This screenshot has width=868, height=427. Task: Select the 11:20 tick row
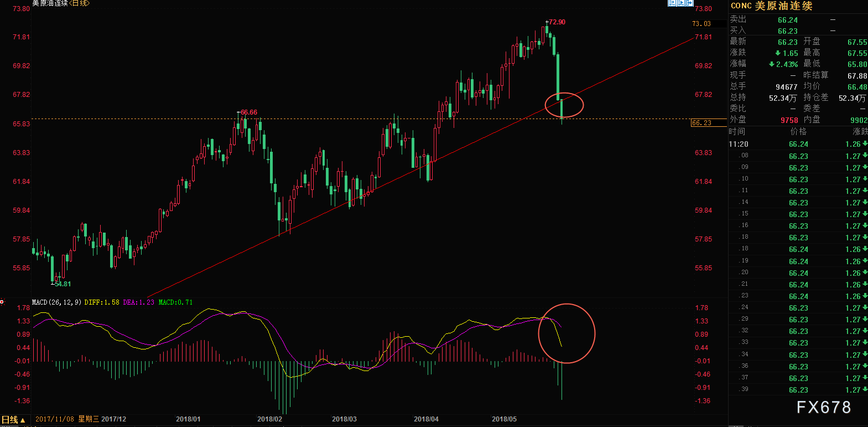click(797, 144)
